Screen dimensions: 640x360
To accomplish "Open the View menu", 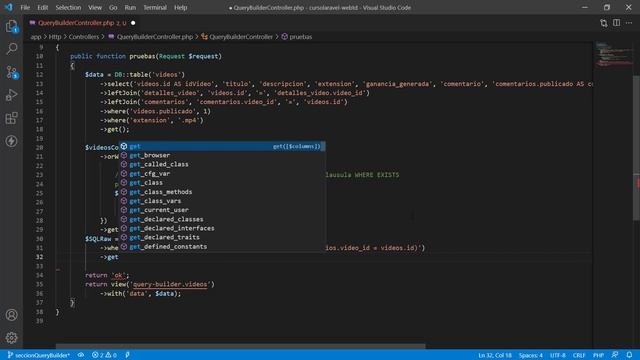I will [x=95, y=7].
